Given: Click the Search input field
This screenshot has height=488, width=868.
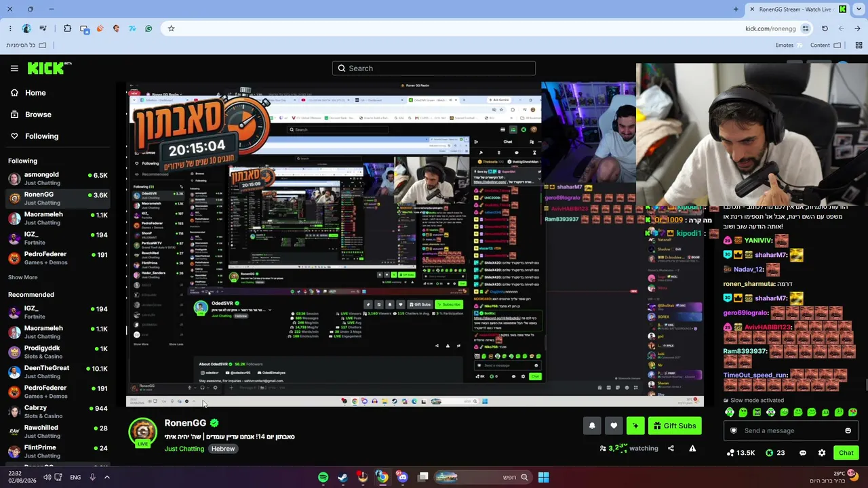Looking at the screenshot, I should [x=434, y=68].
